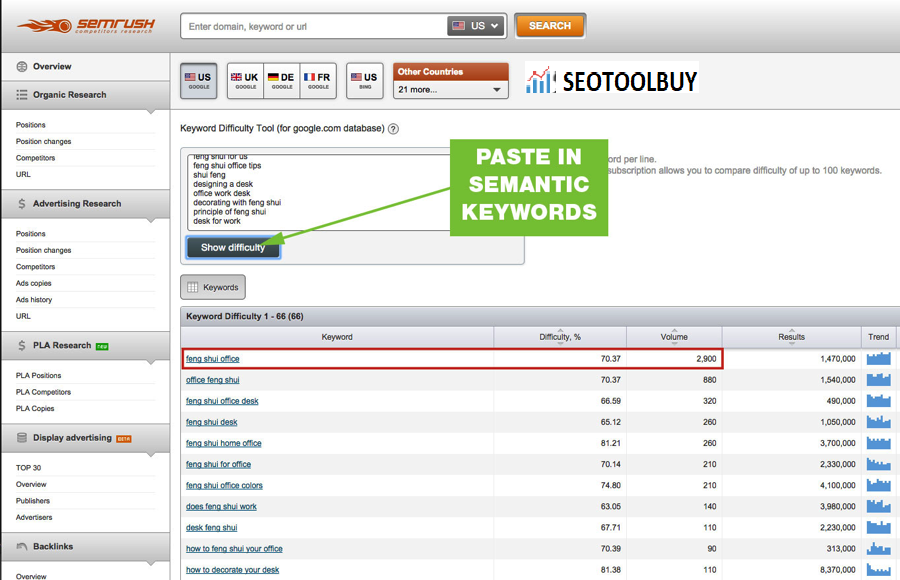Open the 'feng shui desk' keyword link

(x=211, y=422)
